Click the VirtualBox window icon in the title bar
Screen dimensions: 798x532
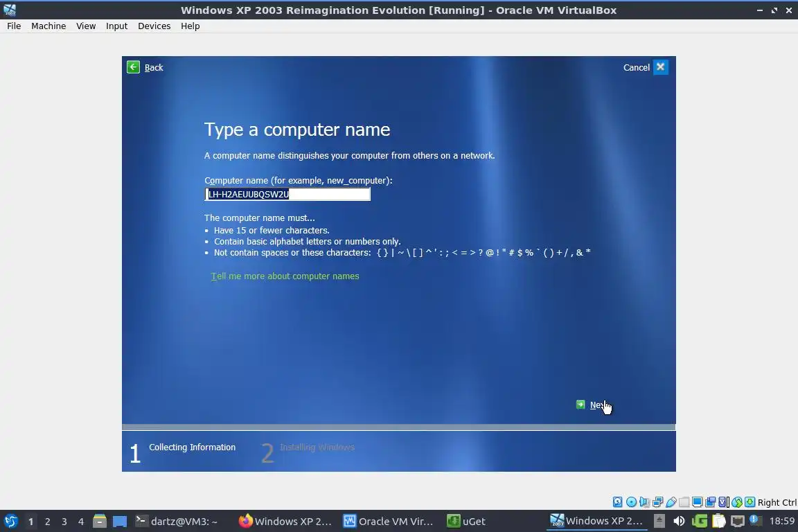click(10, 10)
